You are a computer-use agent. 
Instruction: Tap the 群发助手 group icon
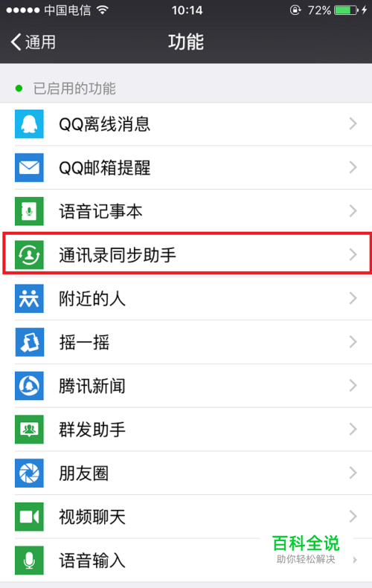click(29, 430)
